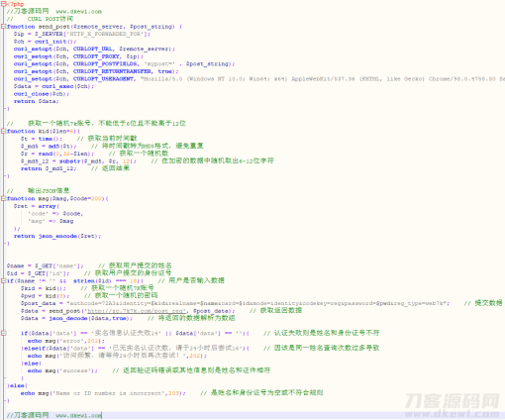This screenshot has width=505, height=420.
Task: Click the 'curl_close($ch);' line
Action: pyautogui.click(x=42, y=94)
